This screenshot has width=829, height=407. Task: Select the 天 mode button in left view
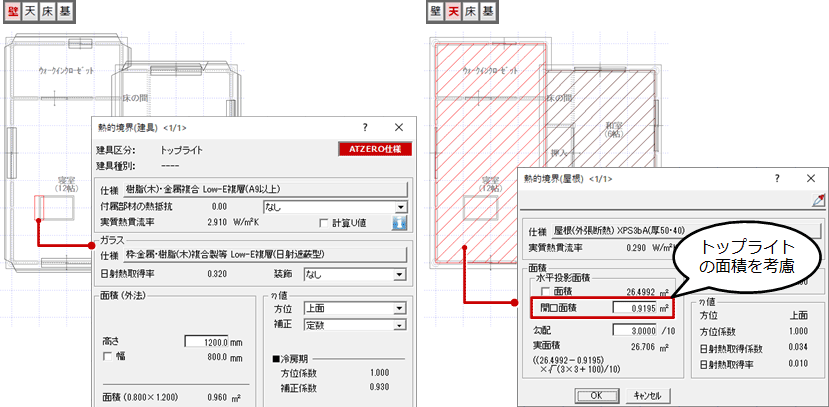click(x=30, y=12)
